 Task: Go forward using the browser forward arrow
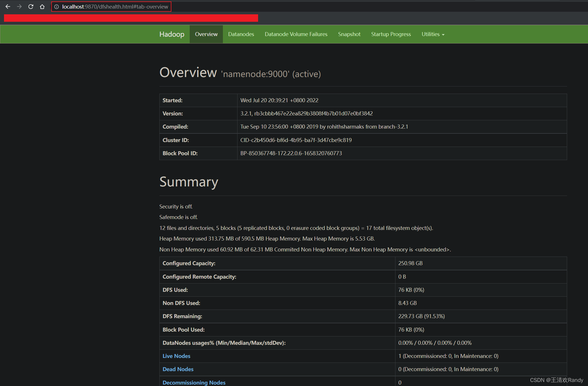tap(19, 7)
